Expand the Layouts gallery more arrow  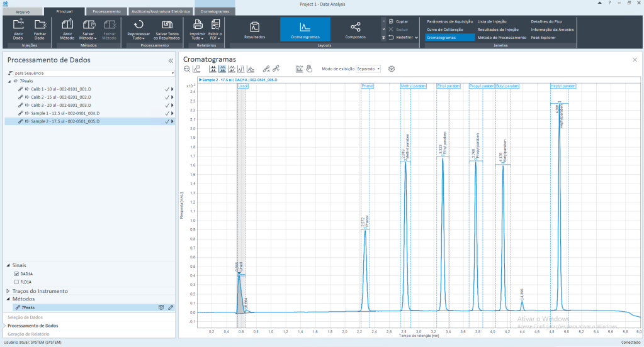[x=383, y=37]
